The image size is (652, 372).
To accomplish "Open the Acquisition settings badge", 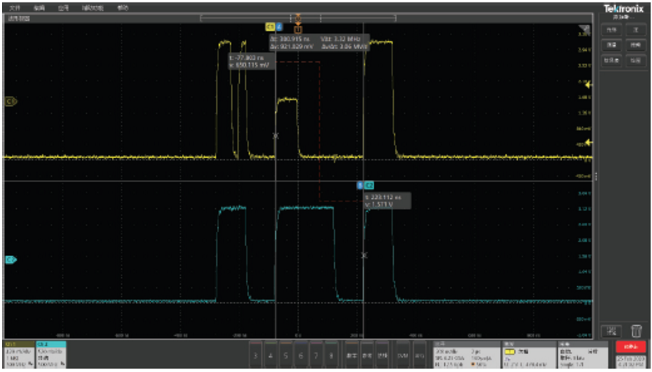I will coord(584,355).
